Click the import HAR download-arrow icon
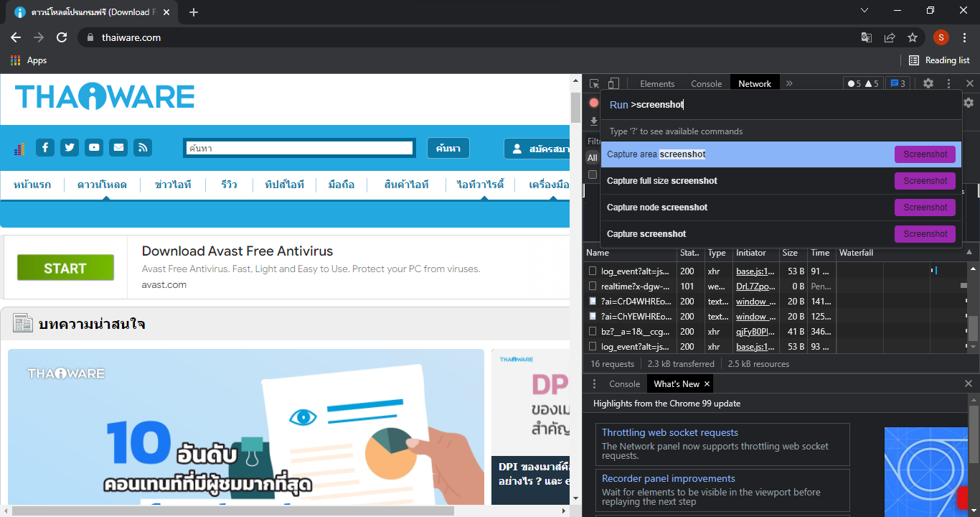This screenshot has width=980, height=517. click(x=594, y=121)
